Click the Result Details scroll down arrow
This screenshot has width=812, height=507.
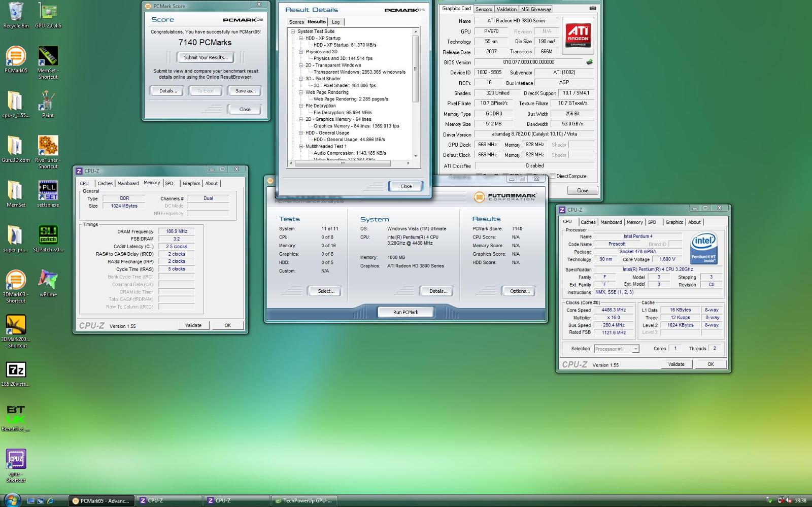tap(416, 156)
